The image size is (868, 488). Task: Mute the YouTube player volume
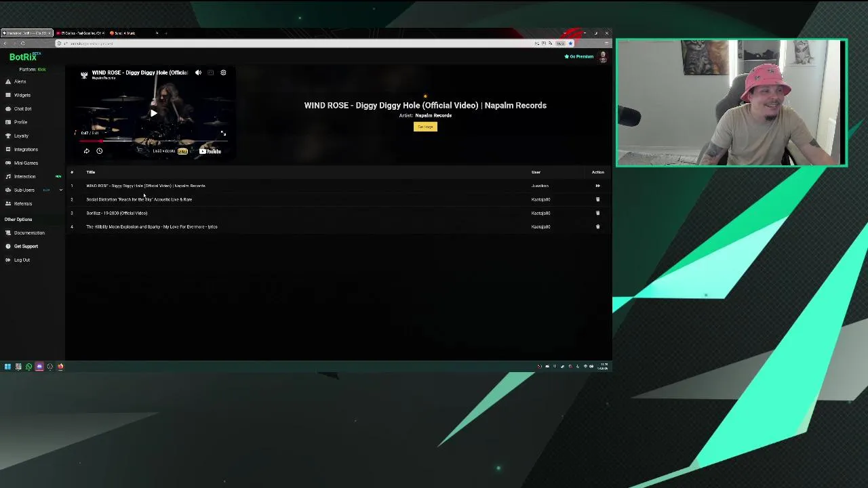(198, 73)
